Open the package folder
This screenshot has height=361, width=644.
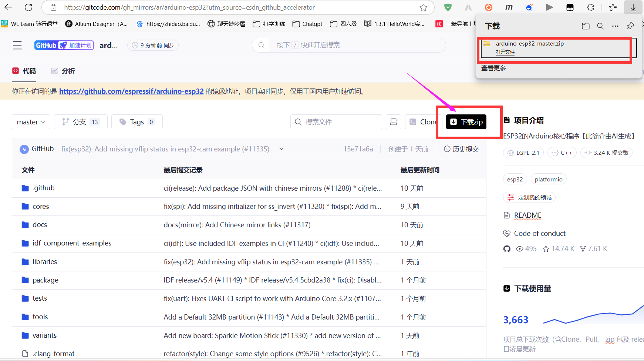click(45, 280)
